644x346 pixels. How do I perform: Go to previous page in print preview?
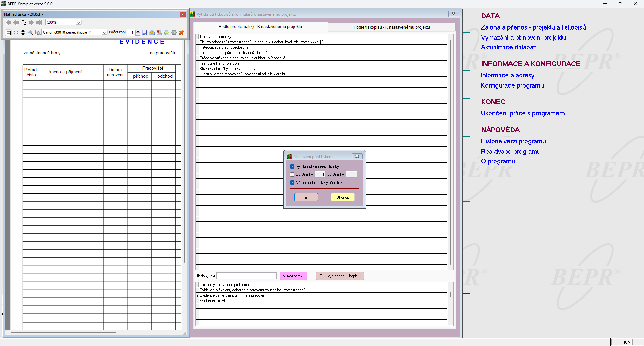pyautogui.click(x=16, y=23)
